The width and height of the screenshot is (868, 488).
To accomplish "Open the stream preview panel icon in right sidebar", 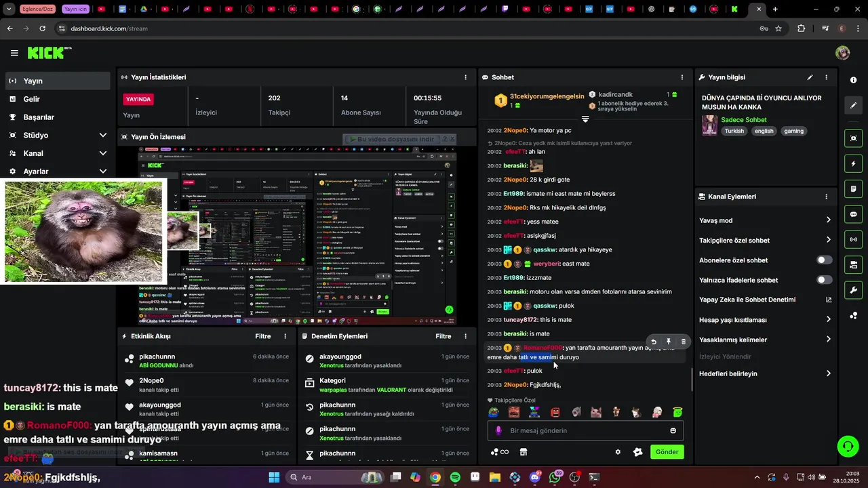I will pos(853,138).
